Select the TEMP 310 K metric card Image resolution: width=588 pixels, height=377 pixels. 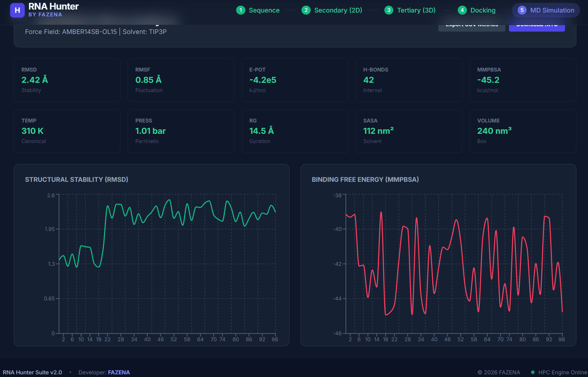[x=66, y=131]
